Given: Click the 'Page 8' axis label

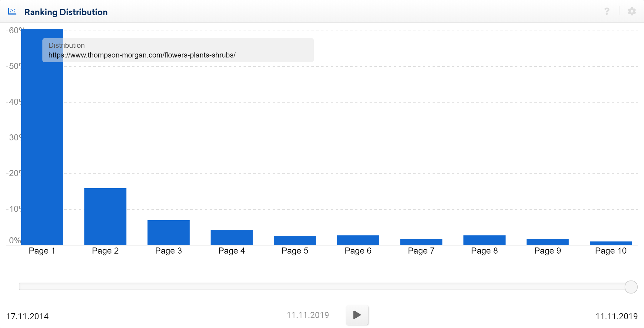Looking at the screenshot, I should [x=484, y=251].
